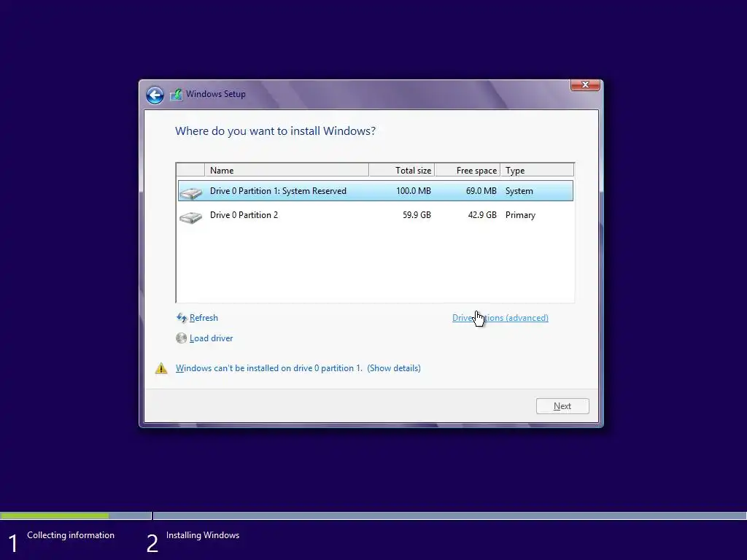The height and width of the screenshot is (560, 747).
Task: Open the can't be installed warning message
Action: pos(268,368)
